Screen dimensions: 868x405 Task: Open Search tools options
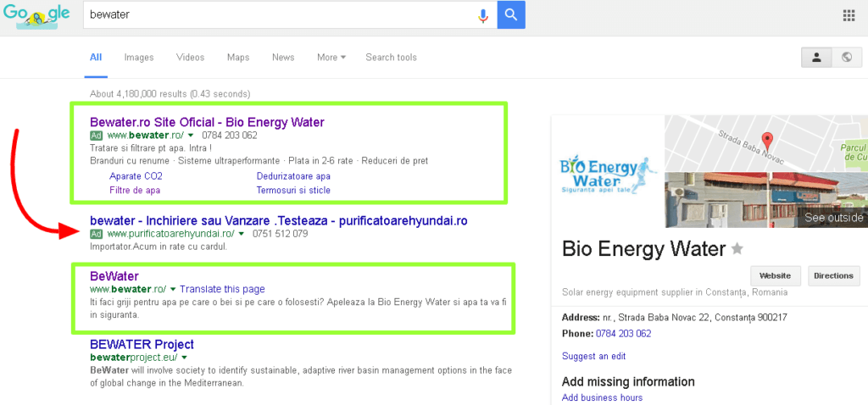tap(391, 58)
